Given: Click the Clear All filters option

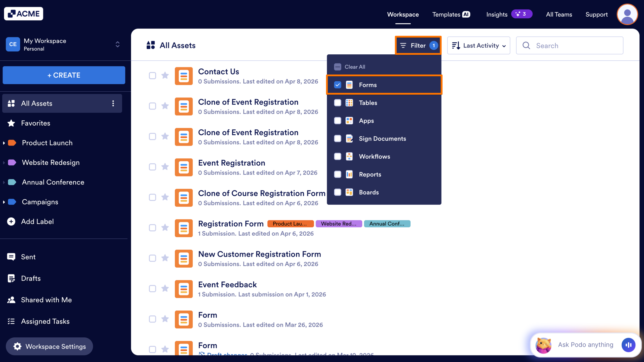Looking at the screenshot, I should (x=354, y=67).
